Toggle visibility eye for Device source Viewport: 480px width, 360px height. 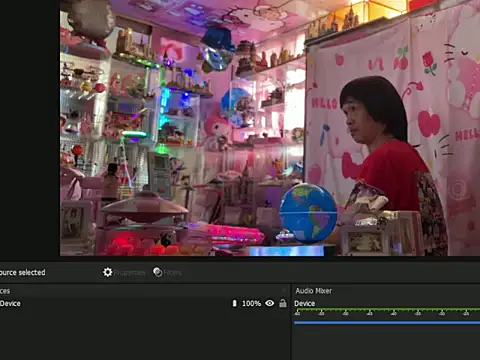click(x=270, y=303)
